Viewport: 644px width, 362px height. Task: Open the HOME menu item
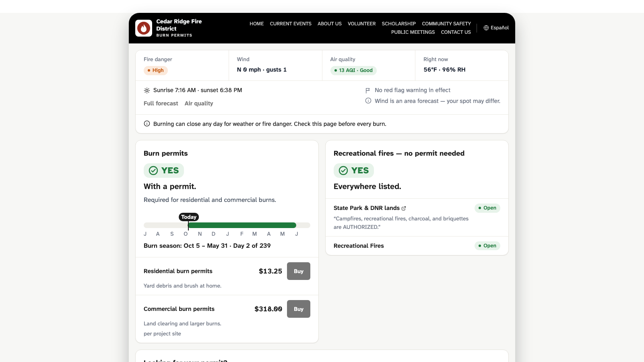pyautogui.click(x=256, y=24)
